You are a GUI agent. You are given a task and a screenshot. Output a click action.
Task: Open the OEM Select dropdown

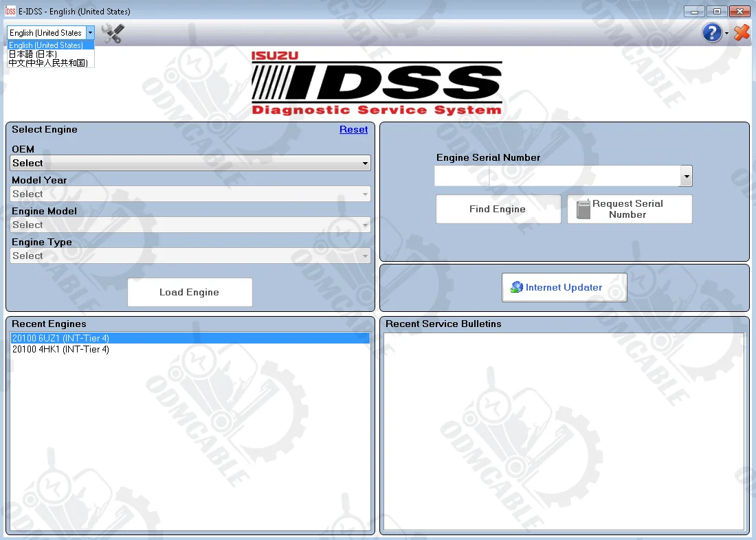click(x=364, y=163)
